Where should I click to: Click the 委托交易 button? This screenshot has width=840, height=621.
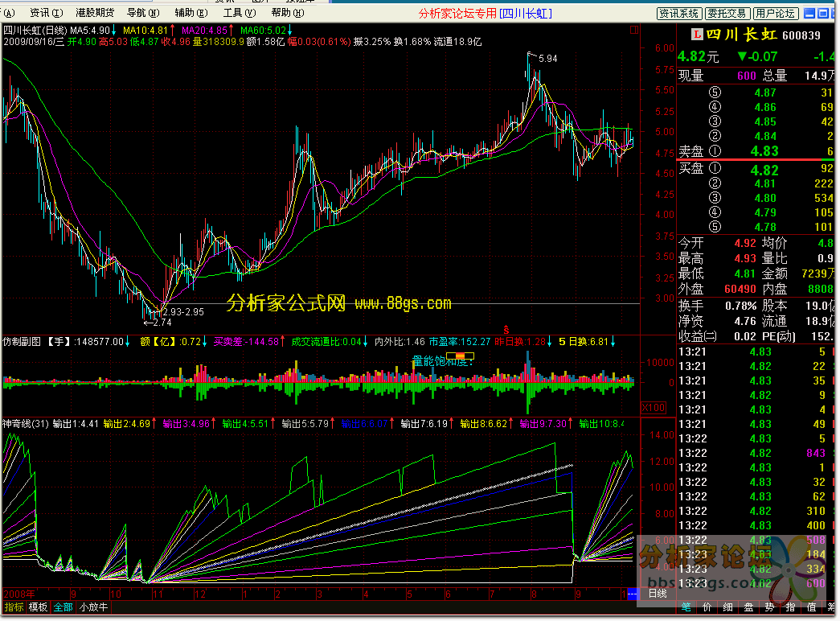click(x=727, y=14)
